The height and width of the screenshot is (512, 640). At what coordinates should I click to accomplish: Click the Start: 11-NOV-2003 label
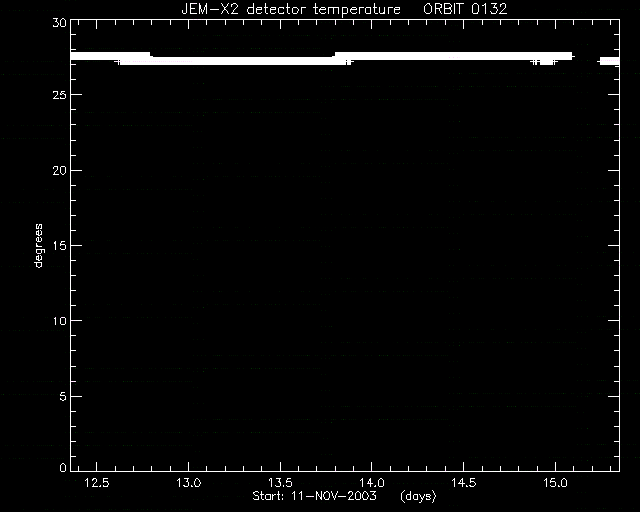pos(314,496)
